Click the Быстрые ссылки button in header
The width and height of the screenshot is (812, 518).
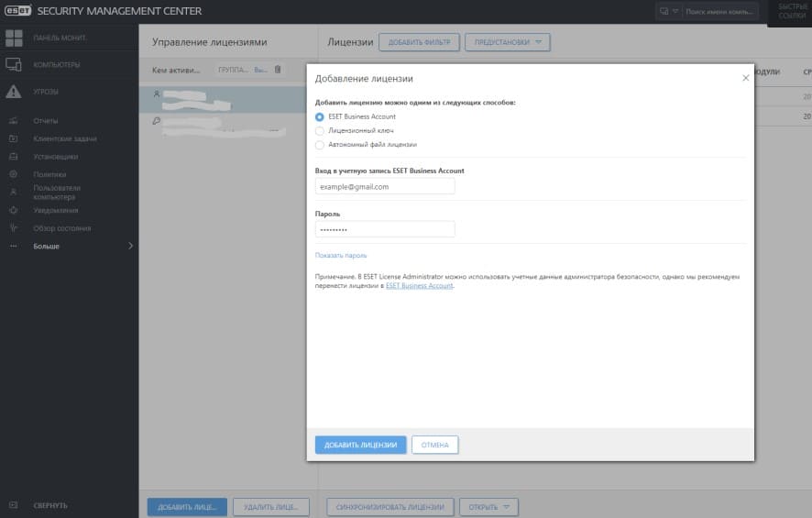(x=793, y=11)
